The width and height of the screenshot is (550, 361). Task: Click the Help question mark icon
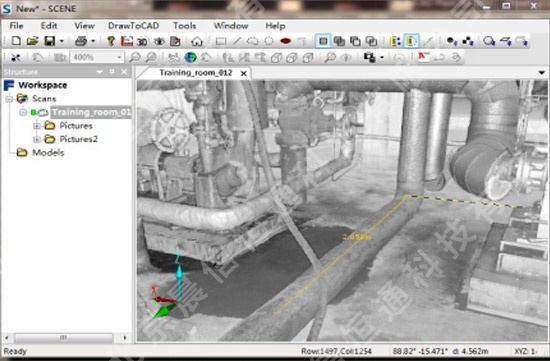point(111,41)
